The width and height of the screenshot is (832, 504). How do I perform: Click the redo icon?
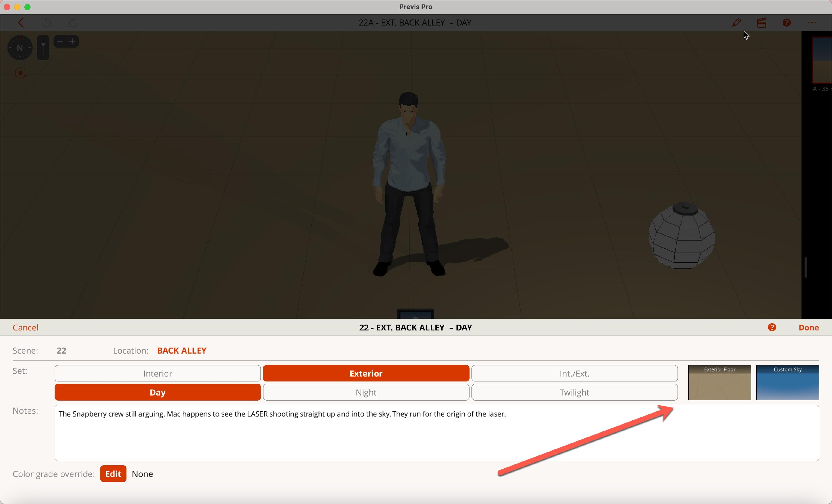(x=72, y=23)
